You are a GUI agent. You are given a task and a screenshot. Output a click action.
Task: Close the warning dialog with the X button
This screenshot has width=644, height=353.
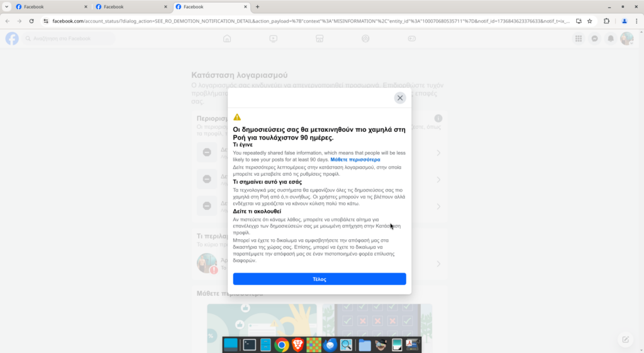click(x=400, y=98)
